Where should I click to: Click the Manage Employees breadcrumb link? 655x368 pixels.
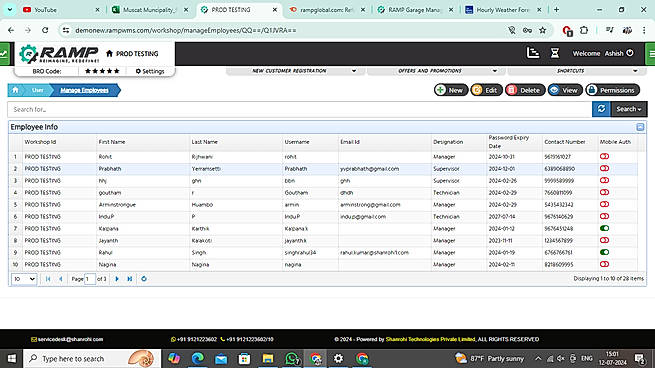pos(84,90)
